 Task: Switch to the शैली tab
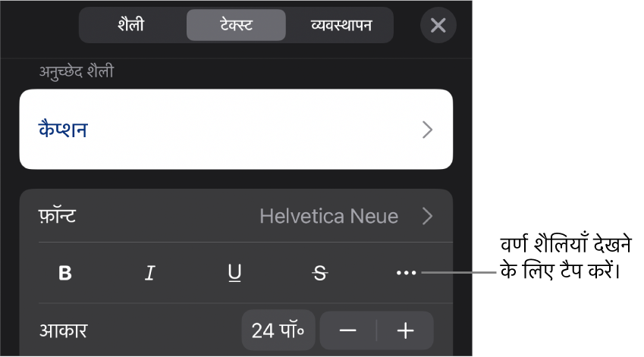coord(131,25)
